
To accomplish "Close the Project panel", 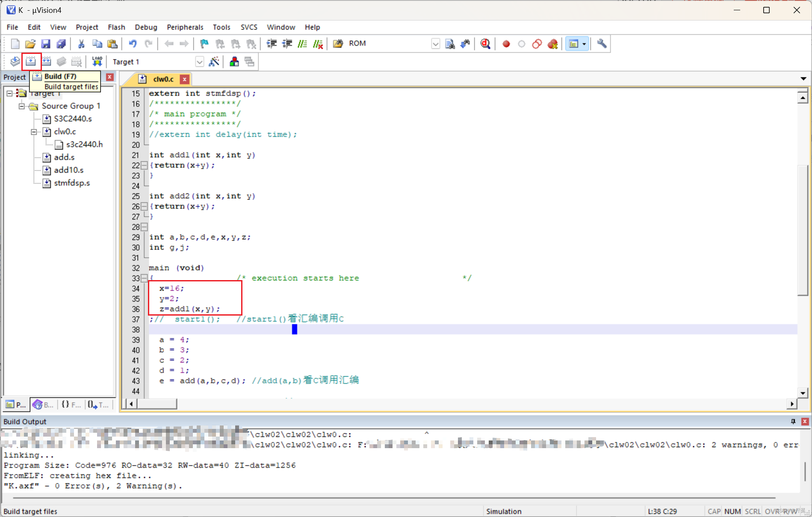I will [110, 77].
